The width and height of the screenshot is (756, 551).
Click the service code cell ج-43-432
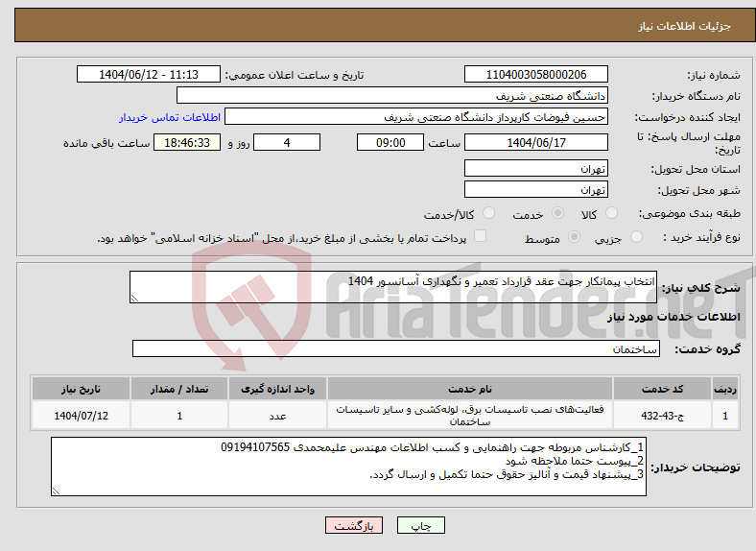(x=663, y=416)
